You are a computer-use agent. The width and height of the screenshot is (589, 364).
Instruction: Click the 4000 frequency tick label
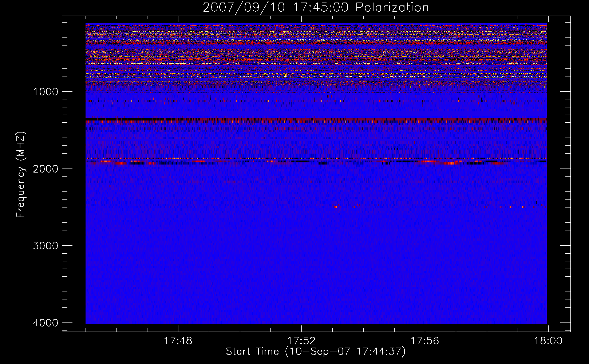click(46, 323)
